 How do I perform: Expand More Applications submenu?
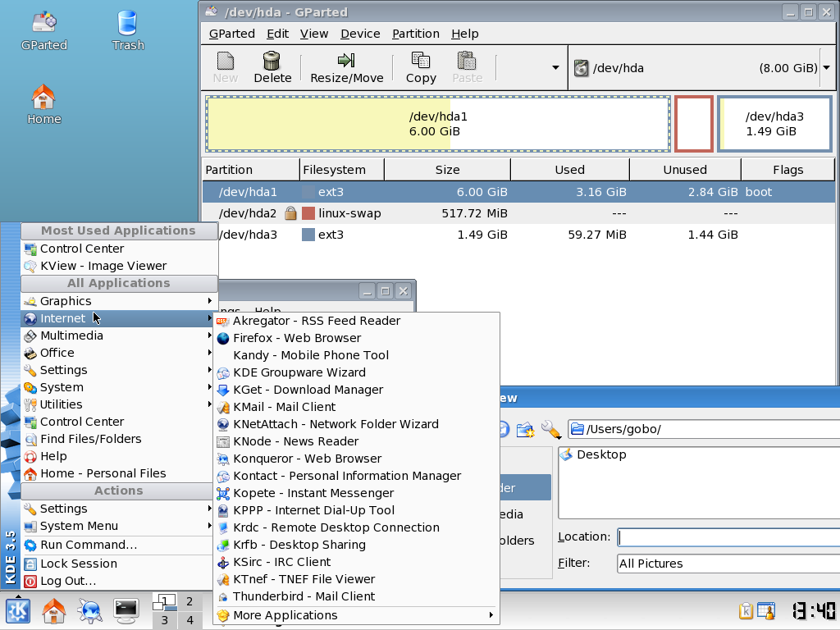point(356,615)
